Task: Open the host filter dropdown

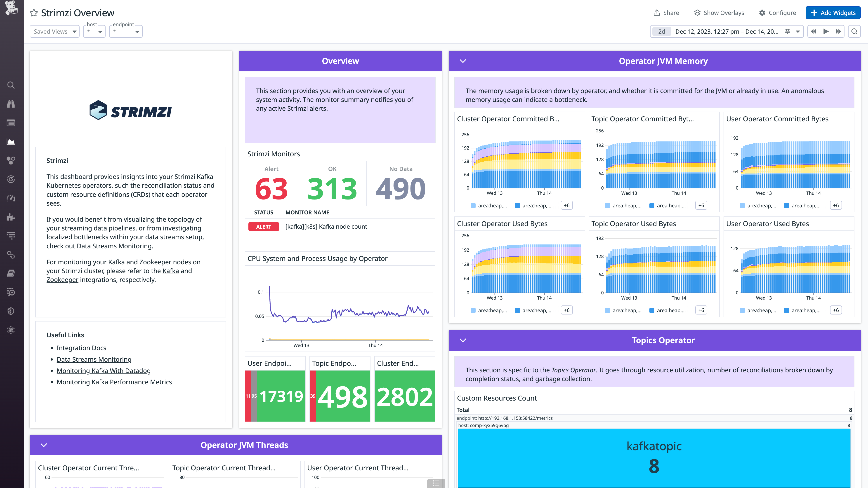Action: coord(94,31)
